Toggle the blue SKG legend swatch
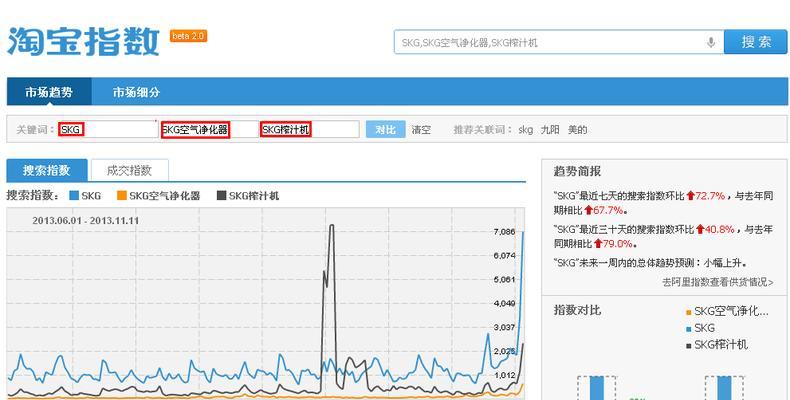 point(74,195)
